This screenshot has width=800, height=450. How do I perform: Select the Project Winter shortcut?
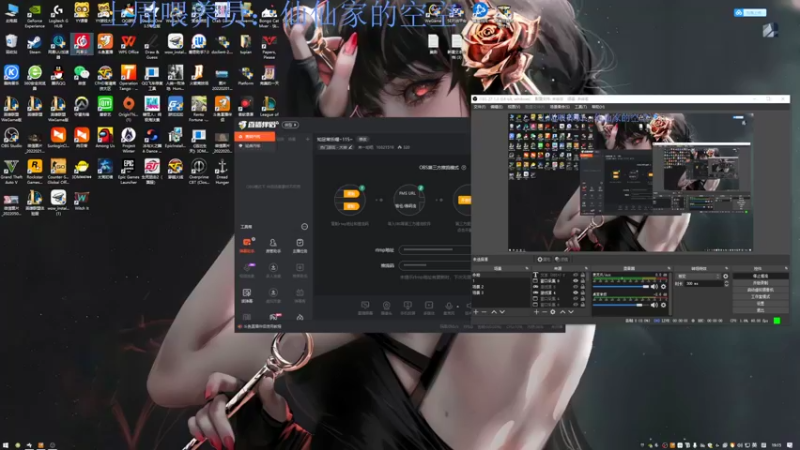128,139
